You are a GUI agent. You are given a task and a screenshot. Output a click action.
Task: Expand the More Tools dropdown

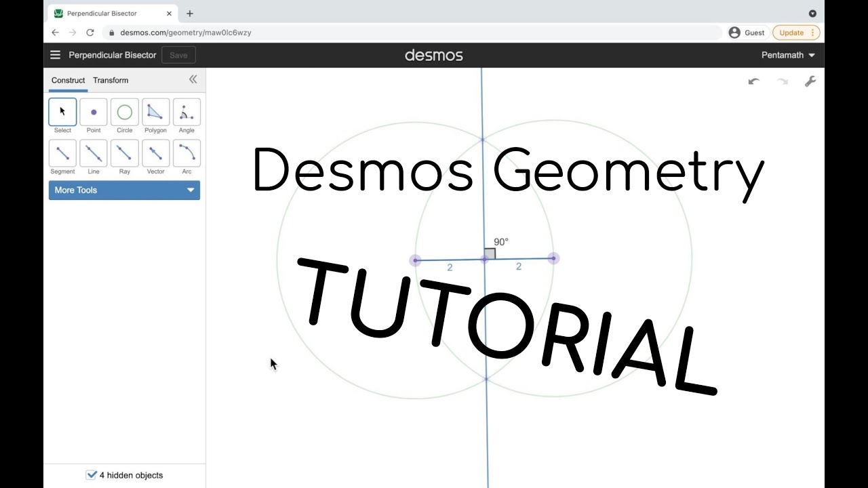[x=124, y=190]
